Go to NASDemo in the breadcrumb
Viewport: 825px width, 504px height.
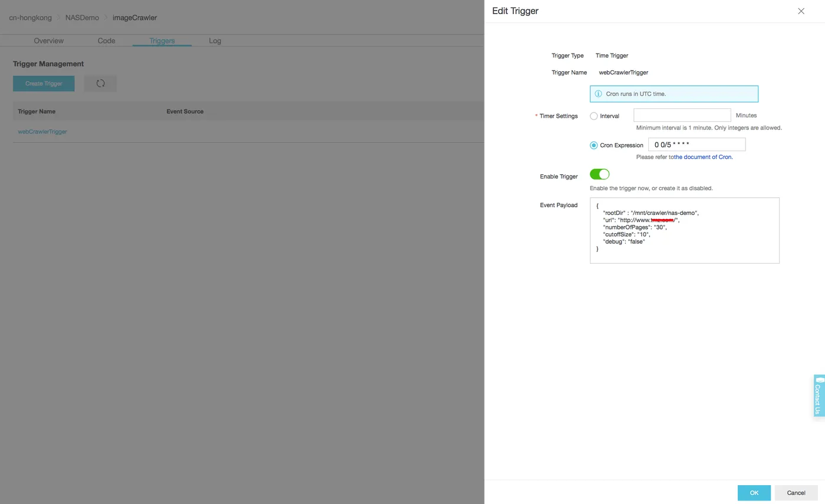tap(82, 18)
